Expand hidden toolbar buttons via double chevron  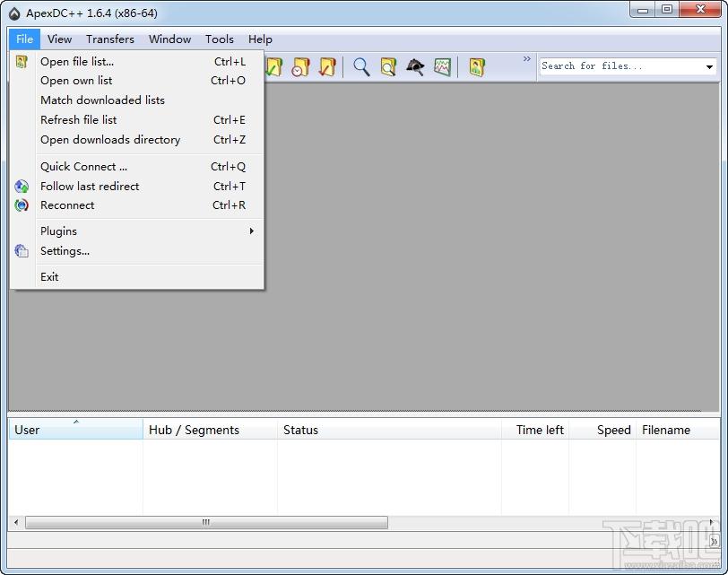pyautogui.click(x=526, y=59)
